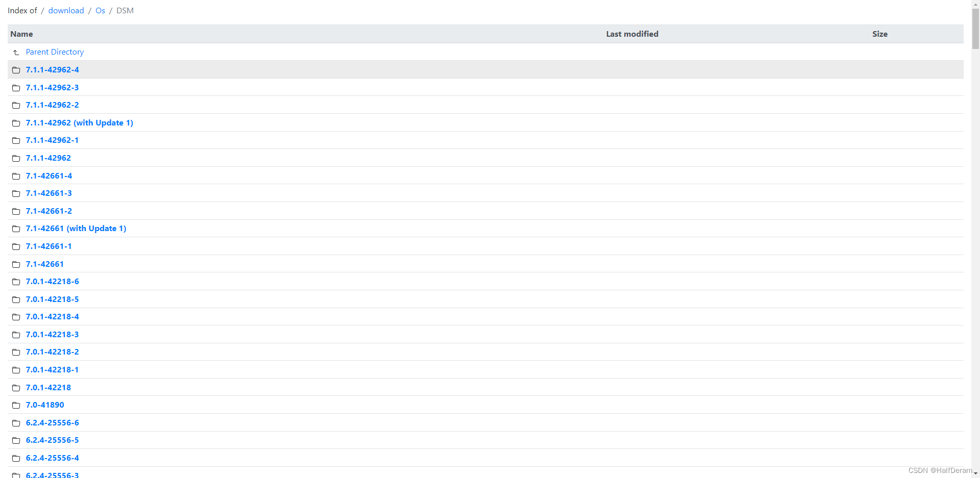Click the folder icon beside 7.1-42661-2
The width and height of the screenshot is (980, 478).
pyautogui.click(x=16, y=211)
